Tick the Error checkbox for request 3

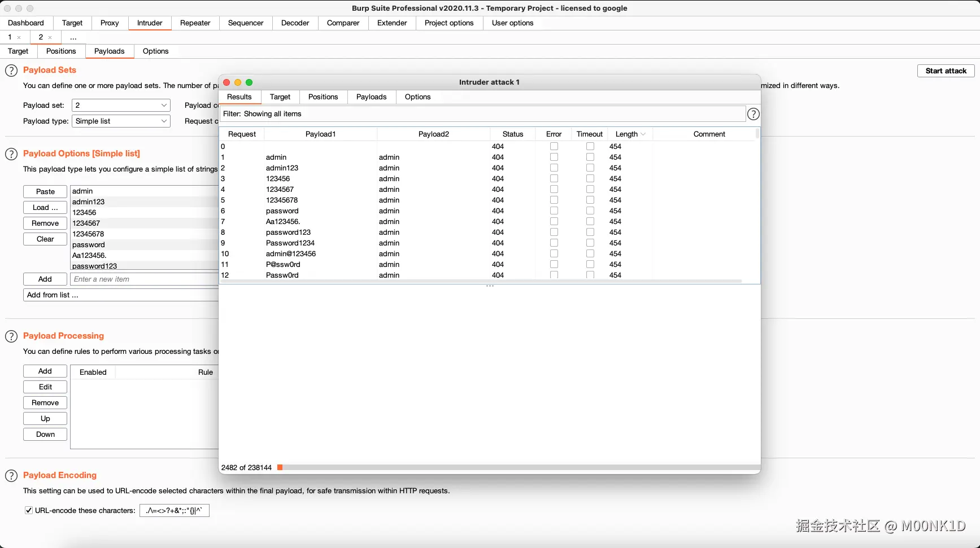[x=554, y=178]
